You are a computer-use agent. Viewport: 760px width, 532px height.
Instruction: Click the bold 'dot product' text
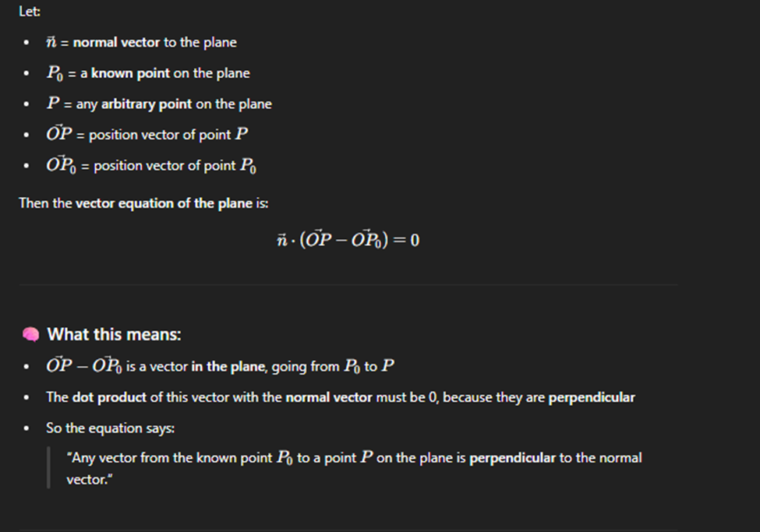coord(109,397)
